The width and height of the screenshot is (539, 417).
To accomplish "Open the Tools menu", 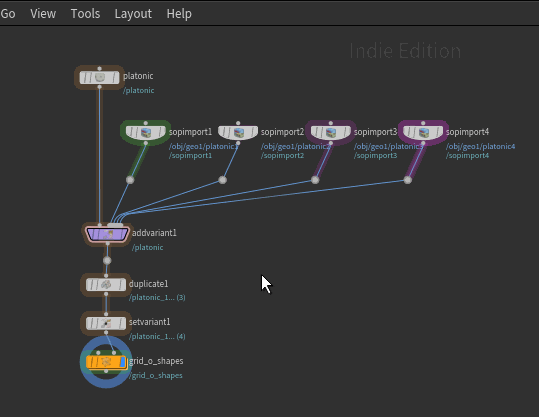I will 85,14.
